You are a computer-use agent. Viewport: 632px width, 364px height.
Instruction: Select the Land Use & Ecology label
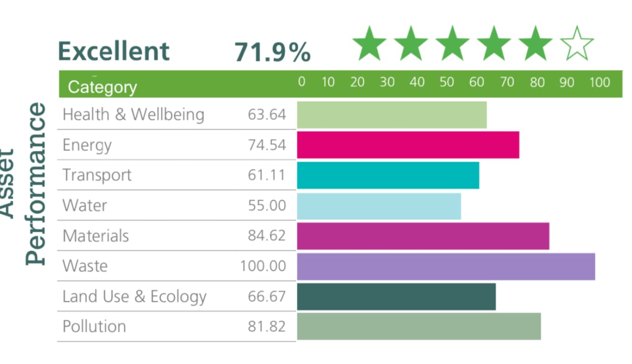[134, 296]
